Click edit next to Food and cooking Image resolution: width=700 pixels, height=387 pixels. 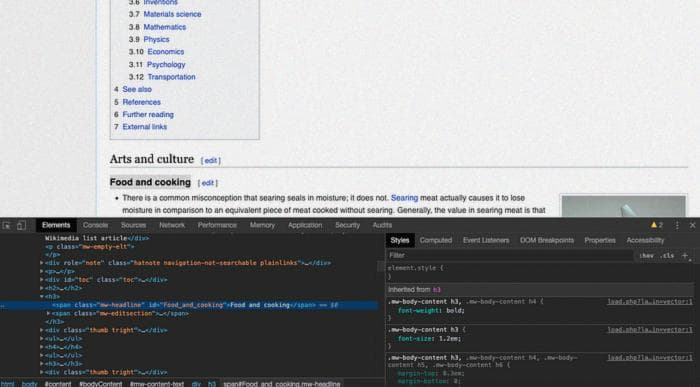coord(208,183)
